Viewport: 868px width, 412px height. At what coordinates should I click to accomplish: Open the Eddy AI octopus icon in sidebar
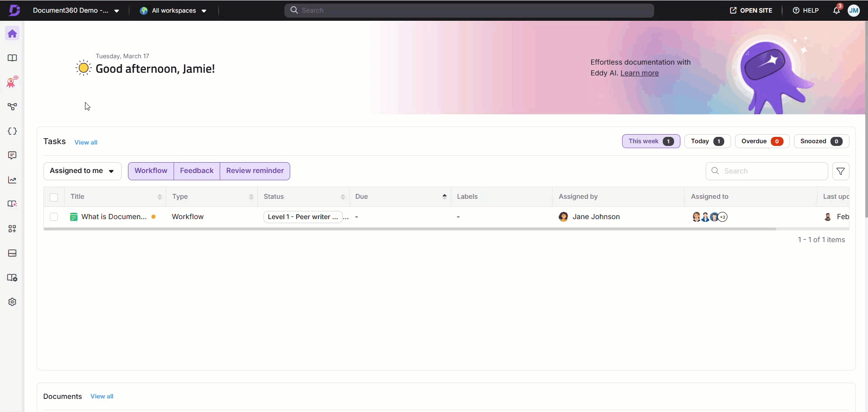(12, 82)
